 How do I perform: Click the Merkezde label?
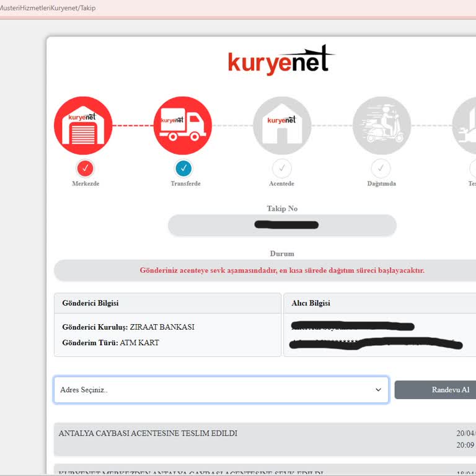[x=86, y=183]
